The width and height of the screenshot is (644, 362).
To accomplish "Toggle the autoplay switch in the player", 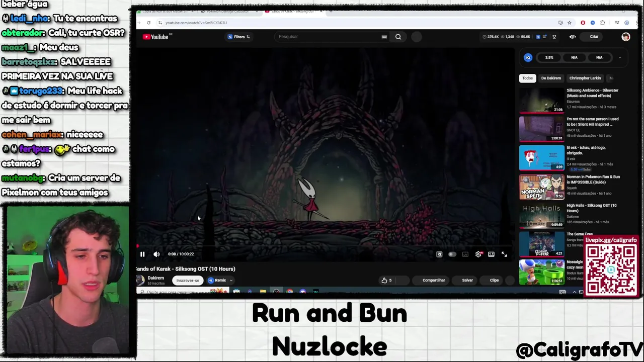I will (452, 254).
